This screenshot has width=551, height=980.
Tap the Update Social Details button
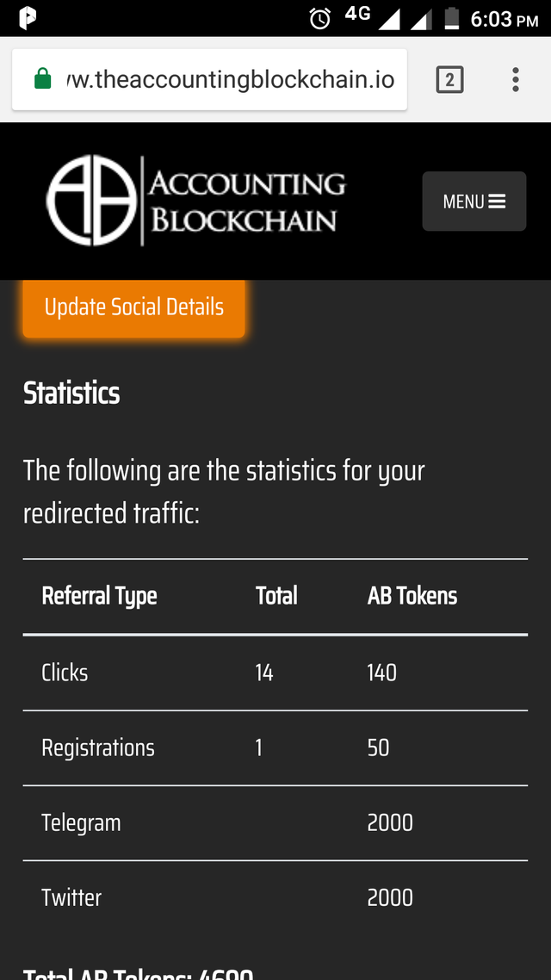pos(133,307)
